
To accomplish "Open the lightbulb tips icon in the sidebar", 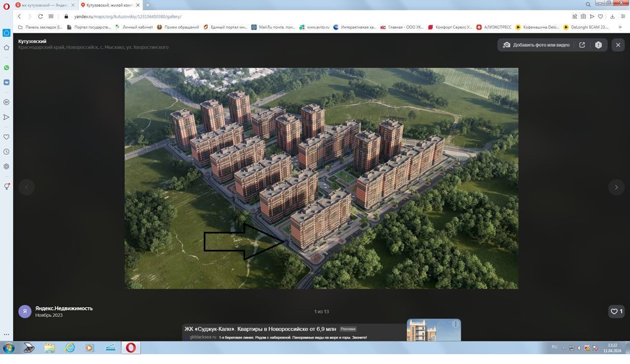I will point(6,186).
